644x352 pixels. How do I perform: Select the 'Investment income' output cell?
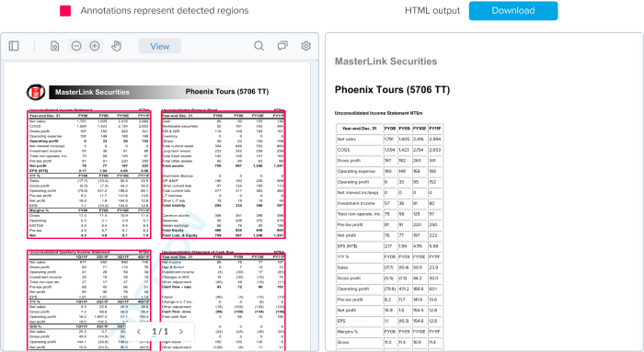click(360, 203)
